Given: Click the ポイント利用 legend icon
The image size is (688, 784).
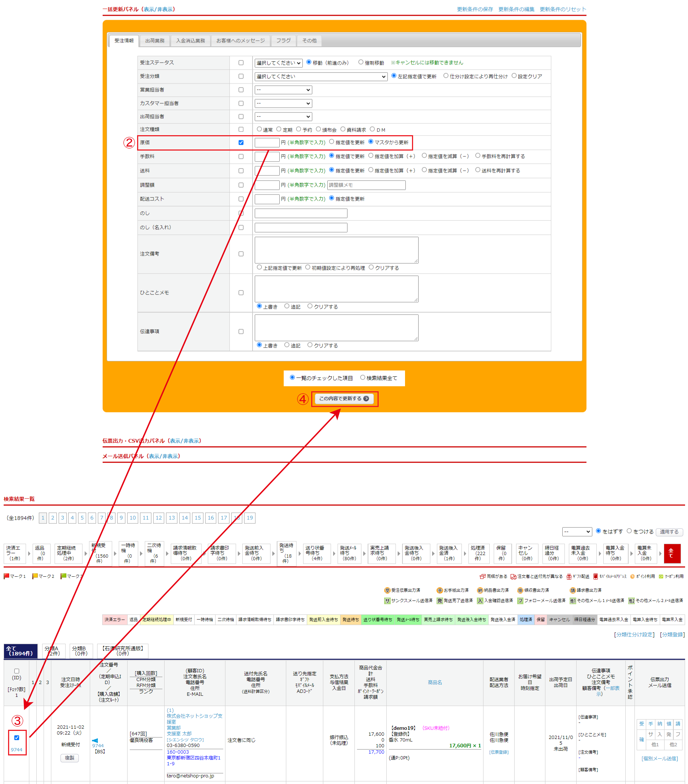Looking at the screenshot, I should tap(632, 577).
